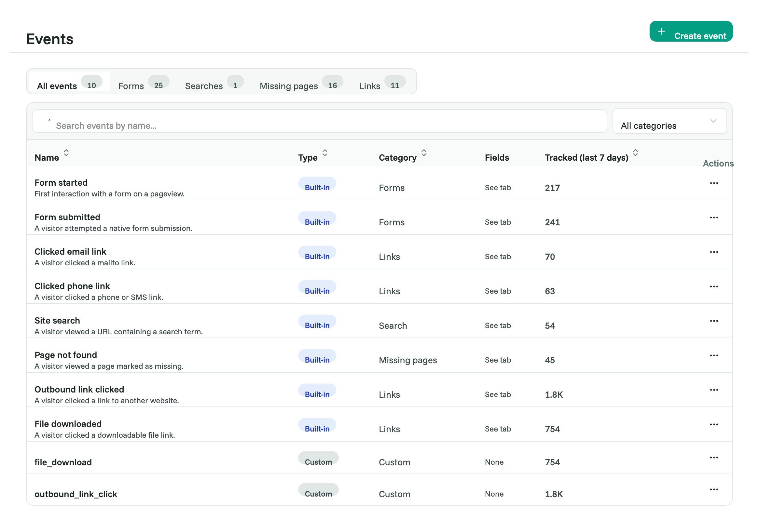Open actions menu for Outbound link clicked
Screen dimensions: 759x532
714,390
